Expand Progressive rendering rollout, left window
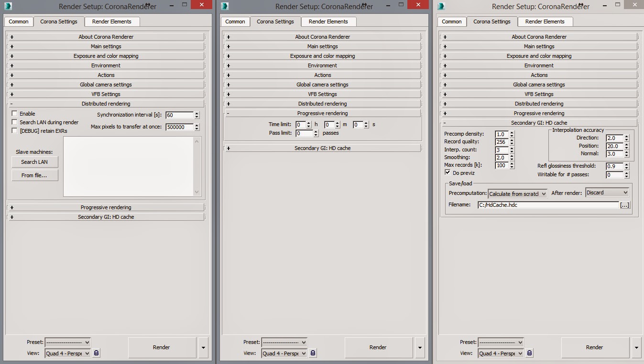Viewport: 644px width, 364px height. point(106,207)
